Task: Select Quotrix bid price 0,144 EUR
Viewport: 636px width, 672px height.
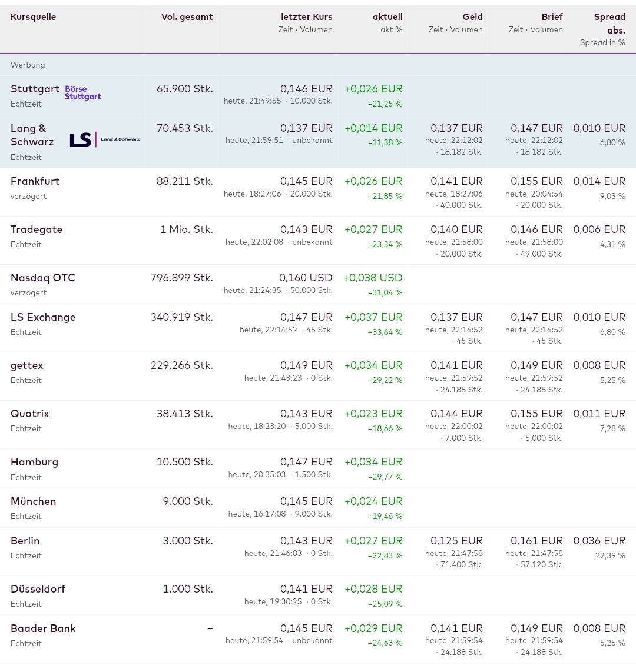Action: click(456, 414)
